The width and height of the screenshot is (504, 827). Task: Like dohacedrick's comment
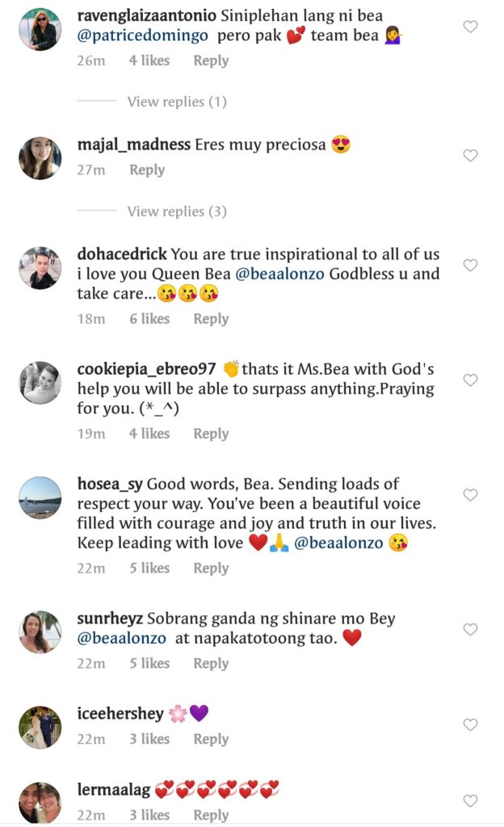click(x=470, y=266)
